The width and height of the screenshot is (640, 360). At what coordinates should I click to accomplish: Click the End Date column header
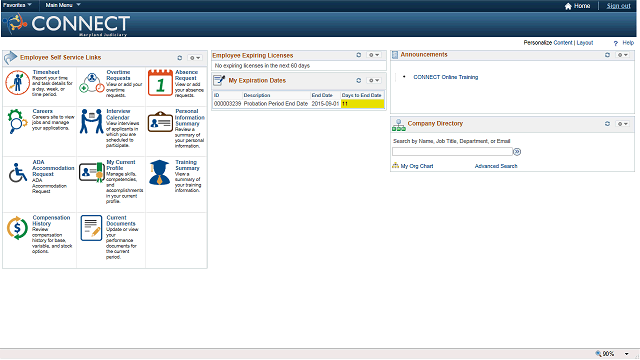(322, 96)
